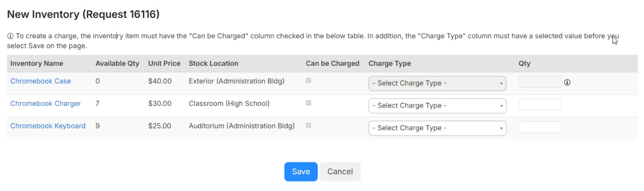
Task: Click the Unit Price column header
Action: click(x=164, y=64)
